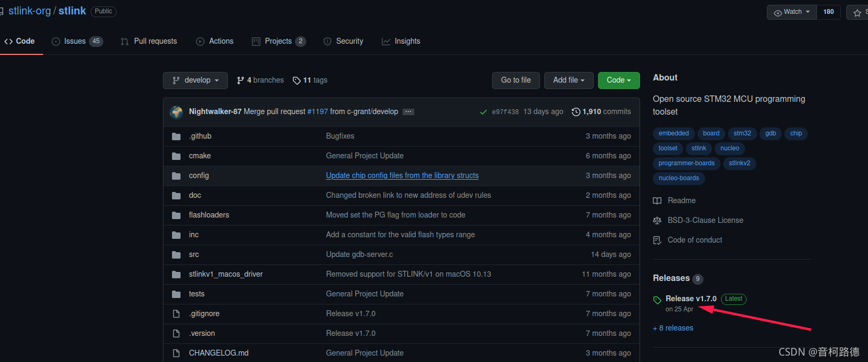The image size is (868, 362).
Task: Click the license scale icon
Action: [657, 221]
